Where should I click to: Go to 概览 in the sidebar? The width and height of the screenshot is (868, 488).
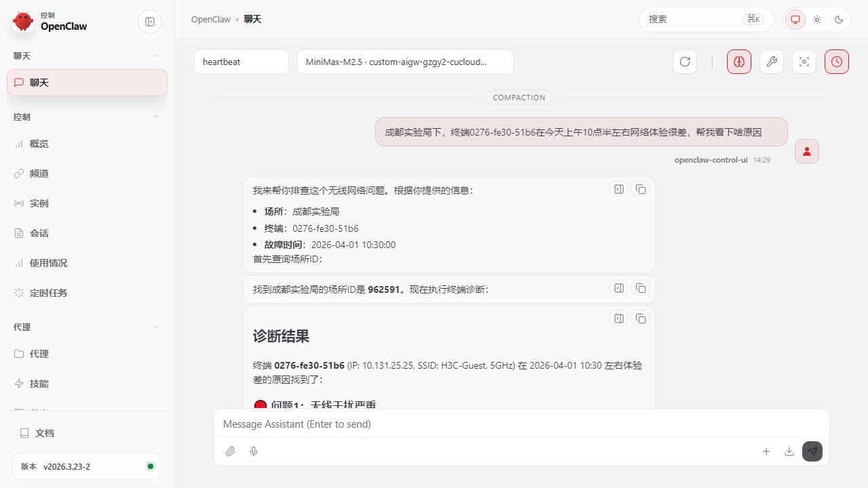tap(39, 144)
